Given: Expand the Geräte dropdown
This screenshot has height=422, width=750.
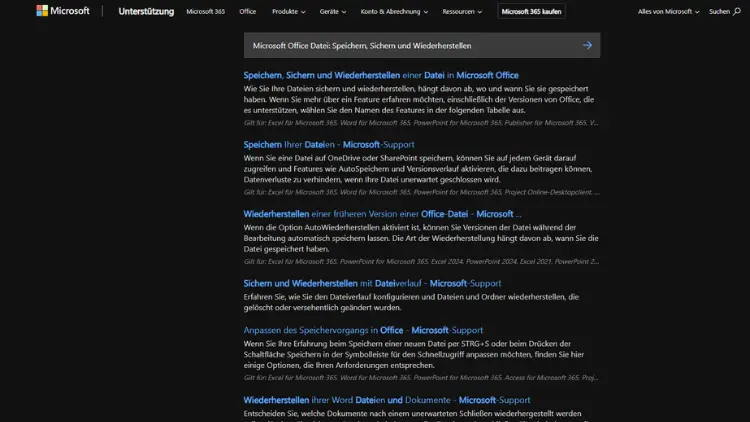Looking at the screenshot, I should coord(332,11).
